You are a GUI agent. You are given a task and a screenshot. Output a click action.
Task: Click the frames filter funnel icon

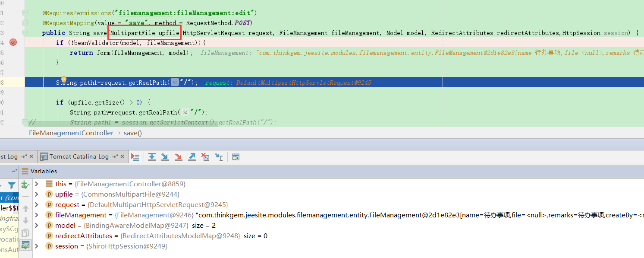point(12,185)
